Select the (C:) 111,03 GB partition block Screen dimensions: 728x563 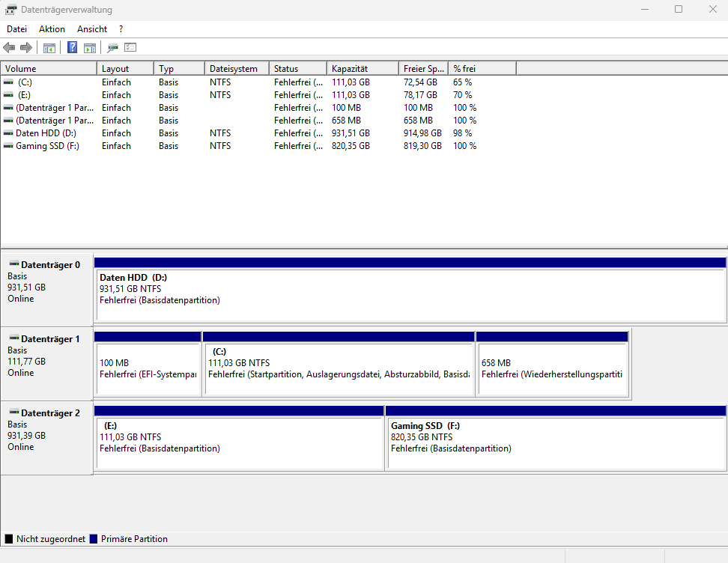(x=339, y=364)
